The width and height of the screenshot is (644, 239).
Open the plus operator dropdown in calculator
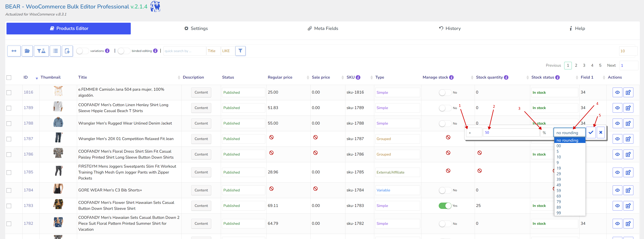tap(474, 133)
